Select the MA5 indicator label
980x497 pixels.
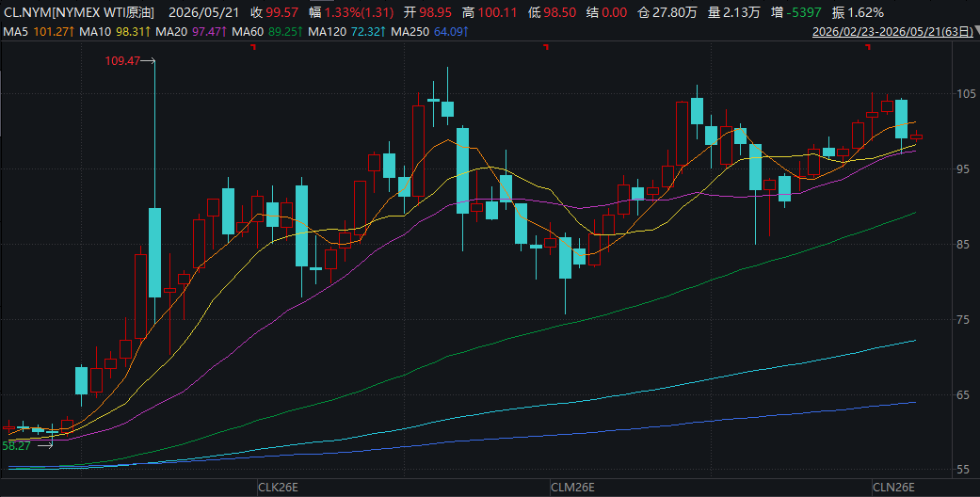[16, 31]
